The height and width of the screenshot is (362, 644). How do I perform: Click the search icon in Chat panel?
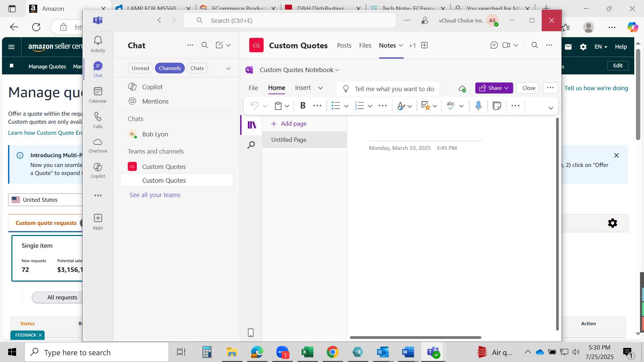pos(205,45)
